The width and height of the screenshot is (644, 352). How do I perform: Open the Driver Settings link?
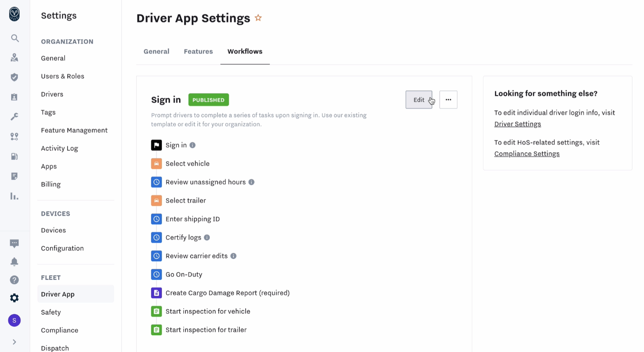(517, 124)
